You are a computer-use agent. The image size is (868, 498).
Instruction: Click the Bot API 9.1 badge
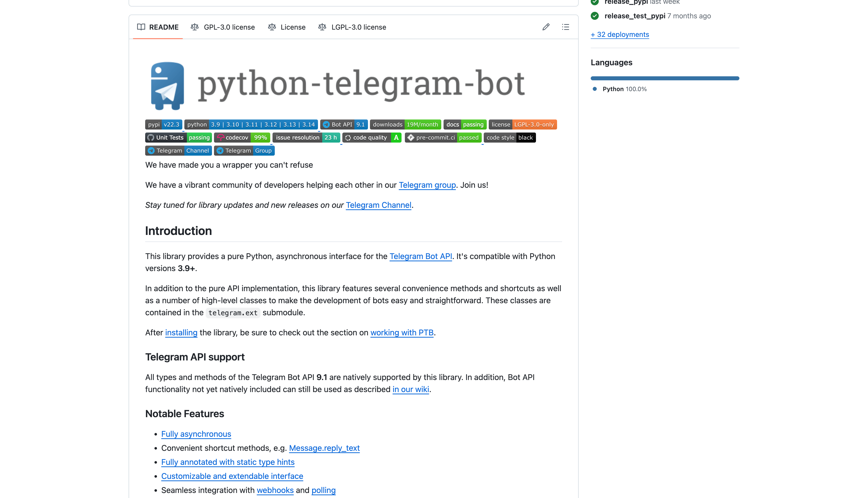344,125
